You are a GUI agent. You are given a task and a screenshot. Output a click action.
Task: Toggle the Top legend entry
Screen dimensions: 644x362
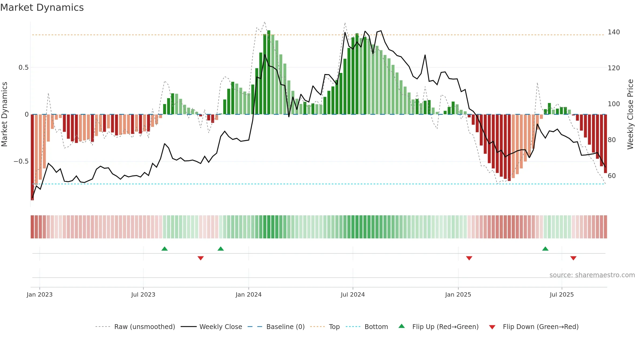(x=325, y=327)
